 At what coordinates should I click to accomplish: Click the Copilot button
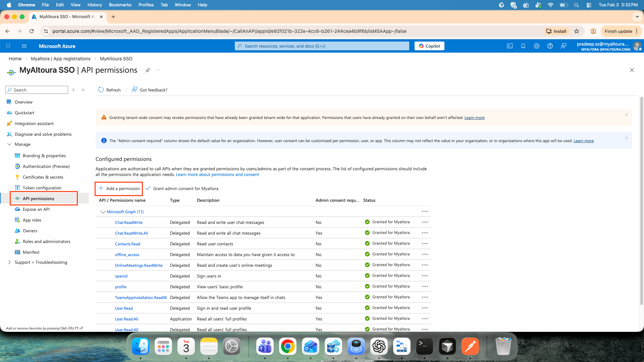[429, 46]
